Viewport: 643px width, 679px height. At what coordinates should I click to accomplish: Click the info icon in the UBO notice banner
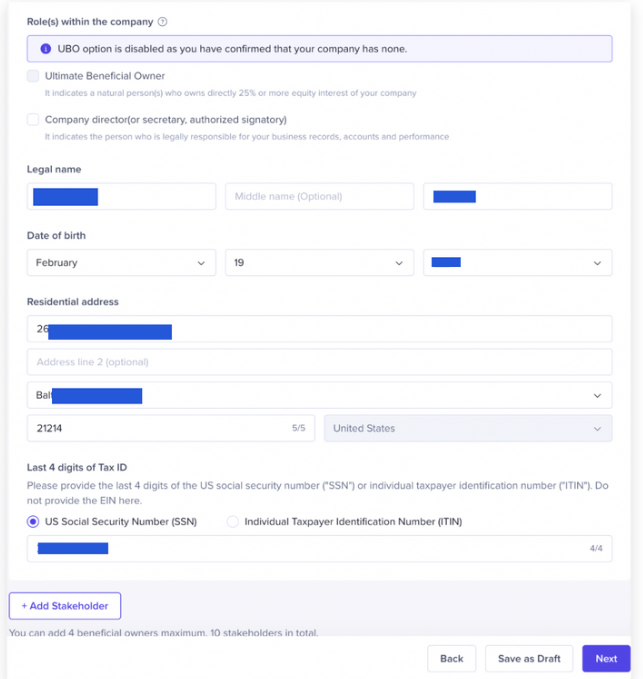45,49
